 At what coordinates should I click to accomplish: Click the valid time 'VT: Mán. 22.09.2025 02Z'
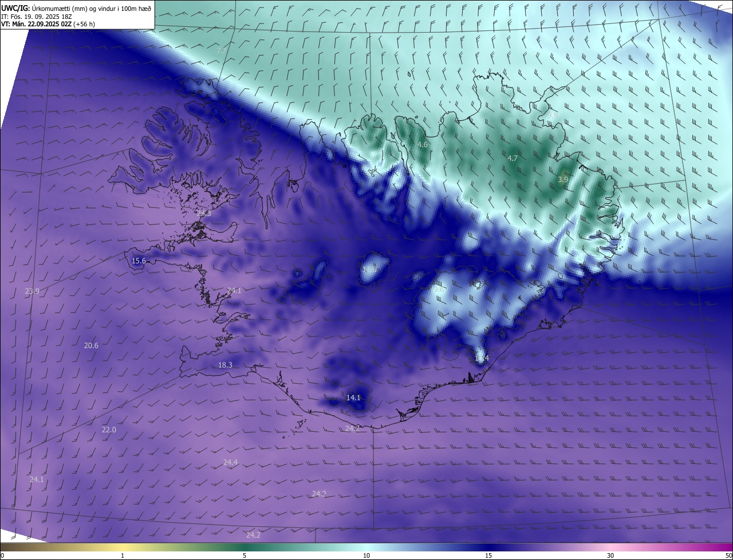click(x=36, y=24)
